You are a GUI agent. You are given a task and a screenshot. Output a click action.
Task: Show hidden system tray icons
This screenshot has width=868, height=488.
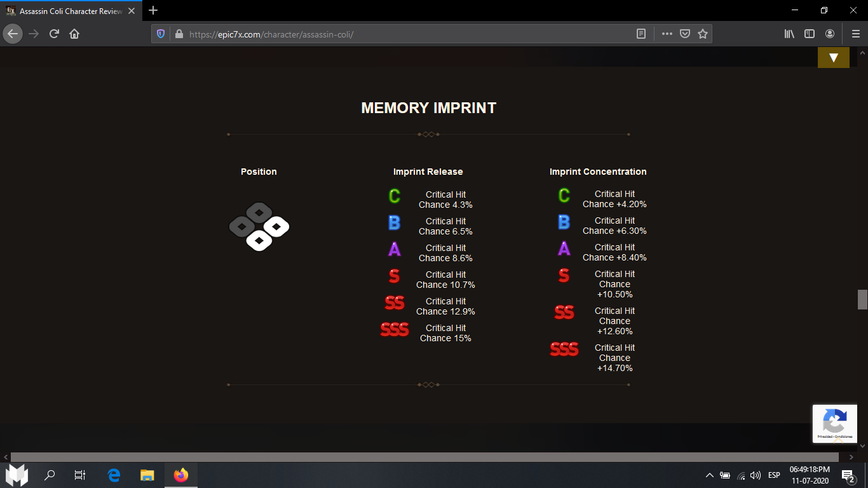click(x=709, y=475)
